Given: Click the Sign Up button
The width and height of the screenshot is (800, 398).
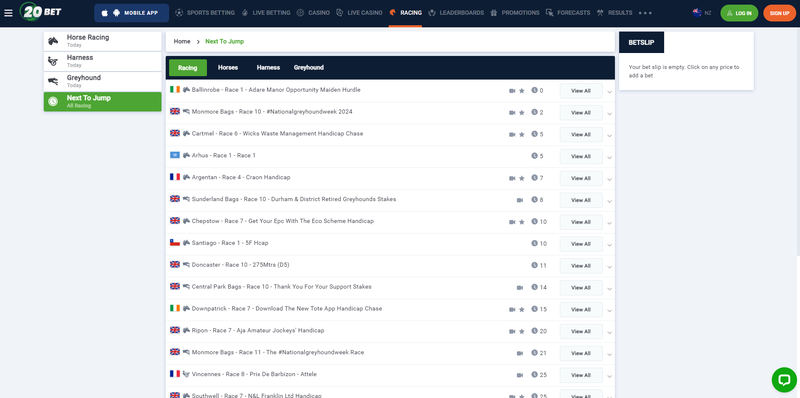Looking at the screenshot, I should (779, 13).
